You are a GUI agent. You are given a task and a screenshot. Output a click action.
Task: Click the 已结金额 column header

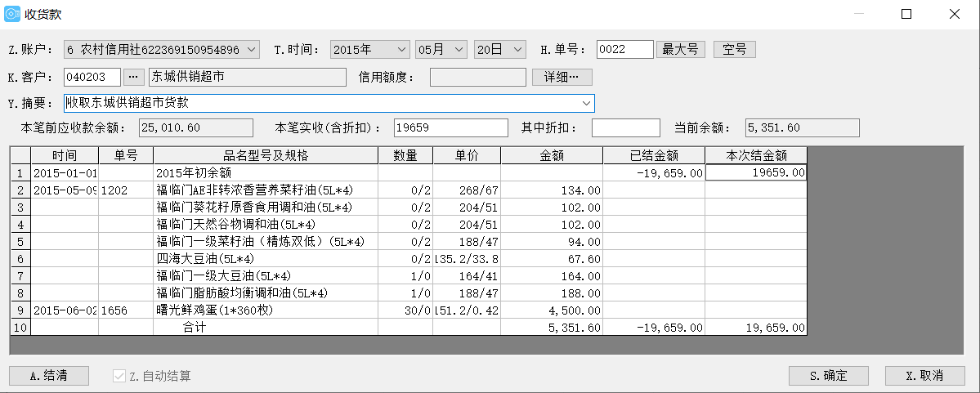654,155
